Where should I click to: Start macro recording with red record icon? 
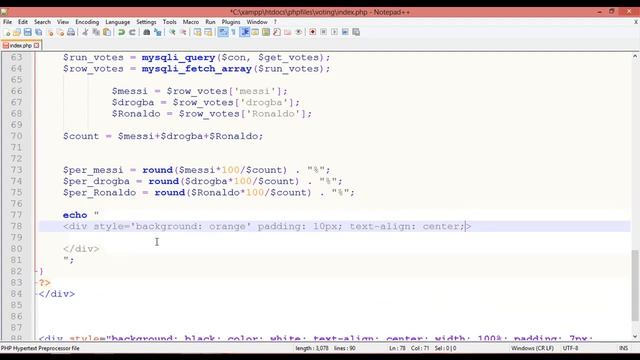pyautogui.click(x=313, y=32)
